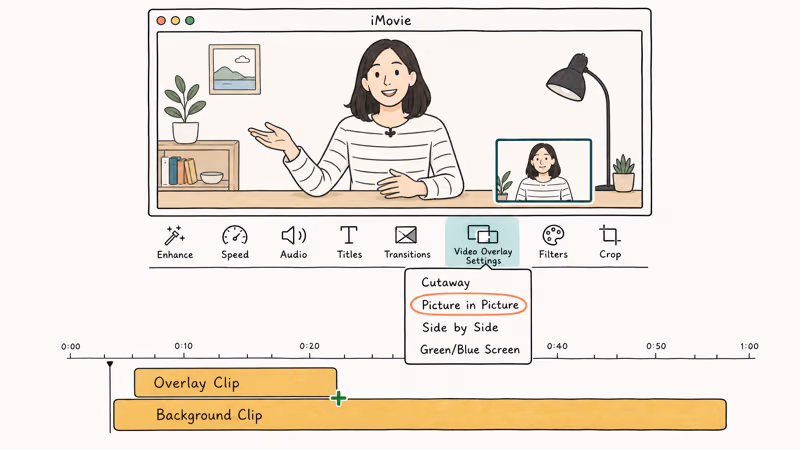Select Picture in Picture option

tap(468, 305)
